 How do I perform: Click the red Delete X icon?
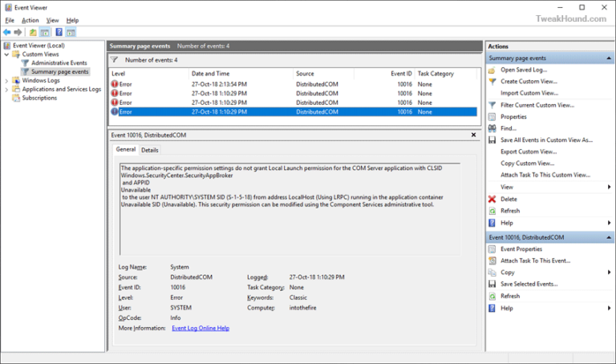click(x=492, y=199)
